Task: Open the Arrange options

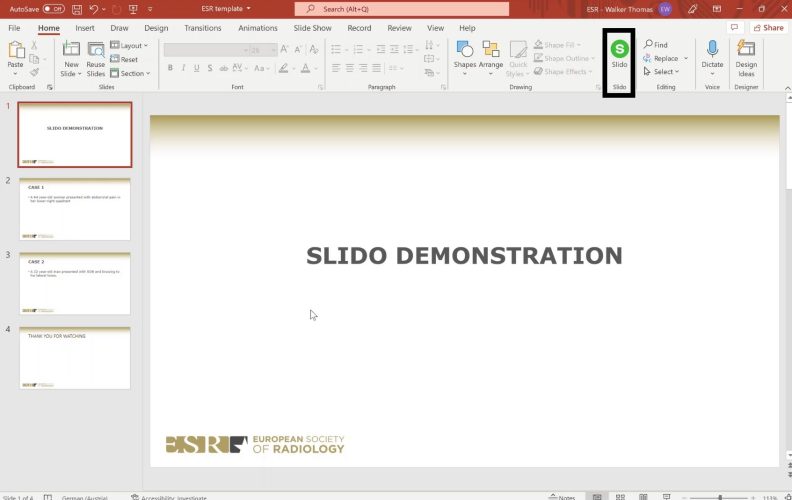Action: click(x=490, y=58)
